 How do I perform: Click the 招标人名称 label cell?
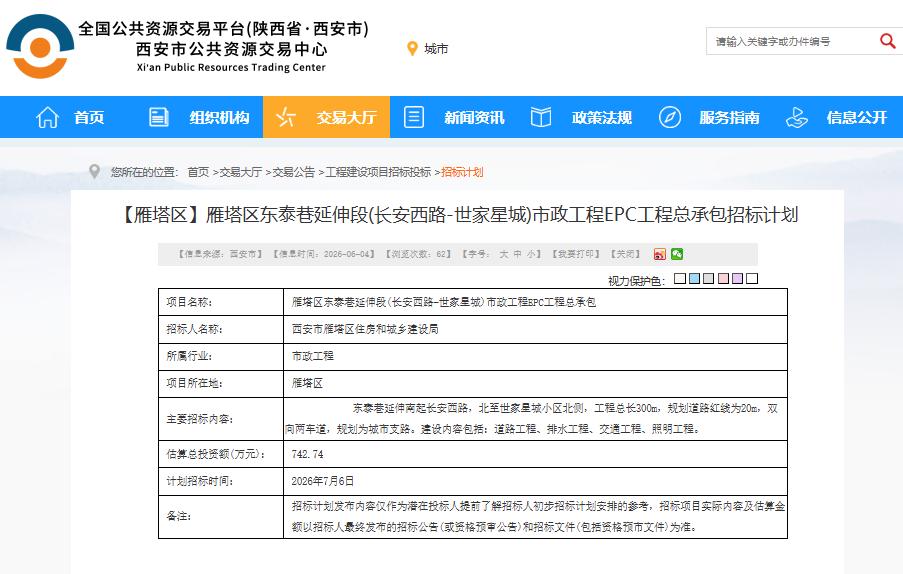click(221, 329)
